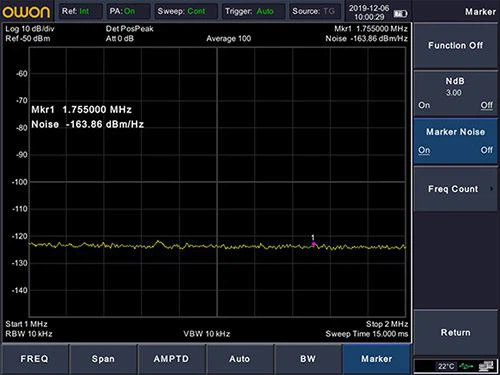Click the Det PosPeak label
This screenshot has height=375, width=500.
tap(129, 29)
